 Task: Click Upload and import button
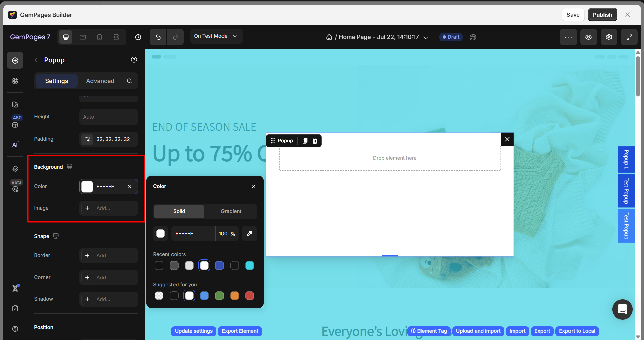[478, 331]
